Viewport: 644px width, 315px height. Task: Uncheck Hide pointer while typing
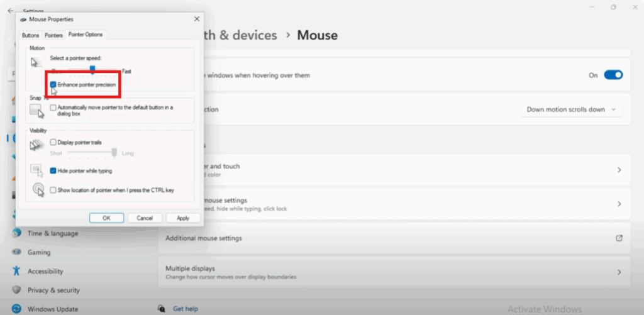click(x=53, y=170)
